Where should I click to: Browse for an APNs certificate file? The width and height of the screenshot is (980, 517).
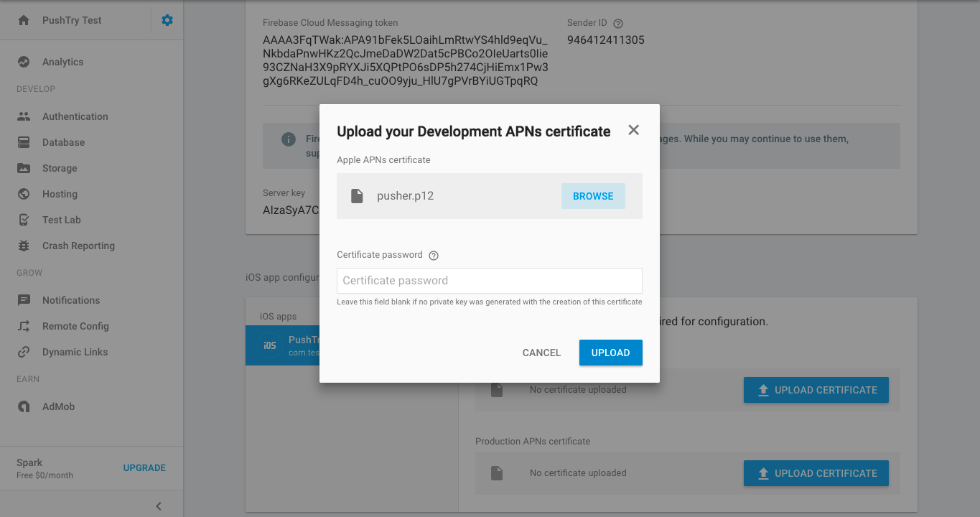coord(593,196)
